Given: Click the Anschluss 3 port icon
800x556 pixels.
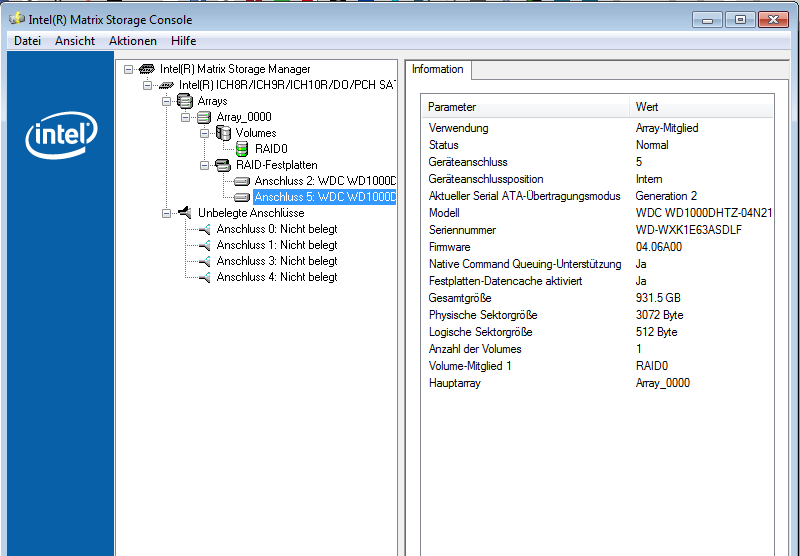Looking at the screenshot, I should coord(204,262).
